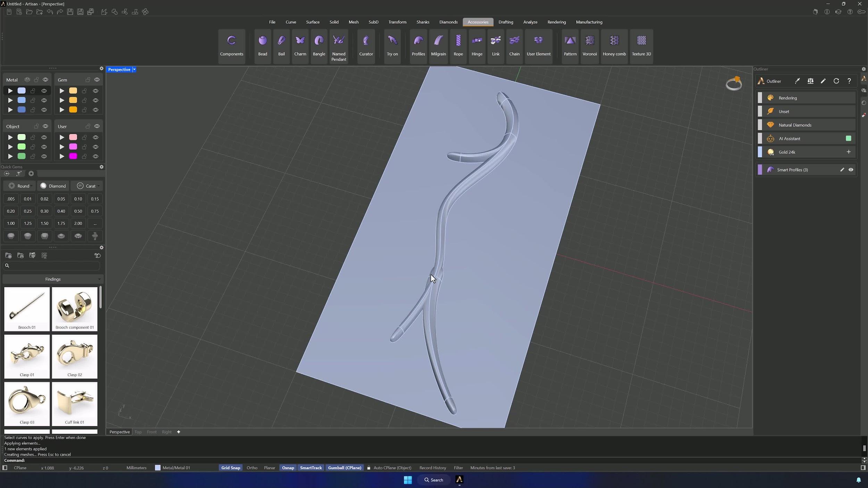868x488 pixels.
Task: Open the Named Pendant tool
Action: [x=339, y=46]
